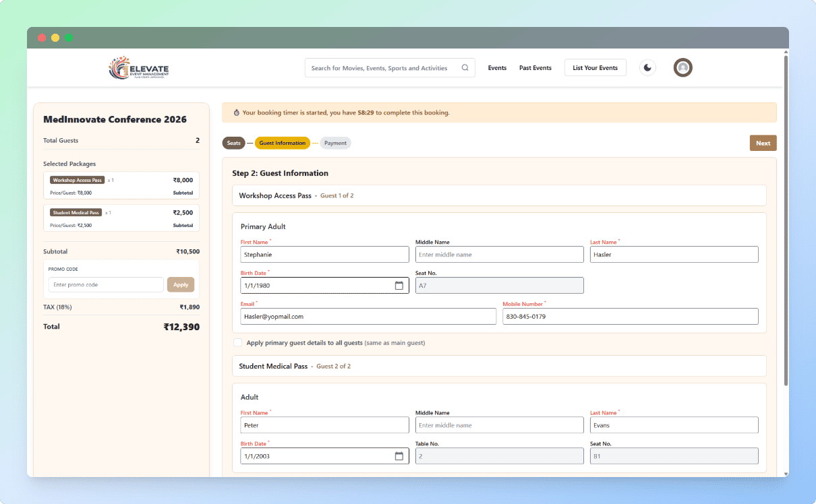
Task: Focus the movies and events search box
Action: 390,68
